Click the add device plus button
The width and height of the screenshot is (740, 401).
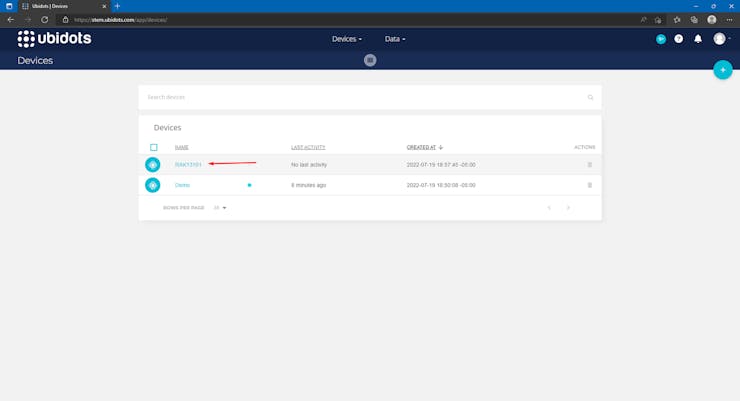pyautogui.click(x=722, y=70)
